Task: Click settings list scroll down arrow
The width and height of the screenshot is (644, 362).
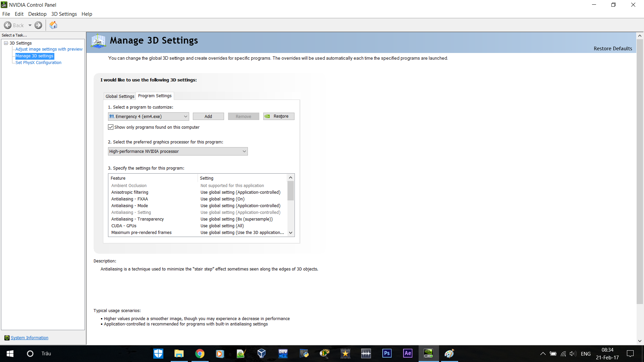Action: (x=291, y=233)
